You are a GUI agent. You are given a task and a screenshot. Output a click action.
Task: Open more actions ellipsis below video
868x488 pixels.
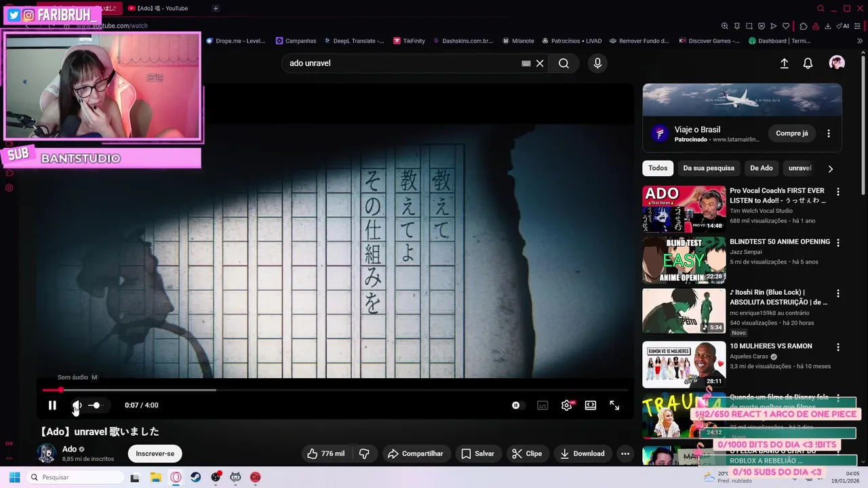[x=625, y=453]
